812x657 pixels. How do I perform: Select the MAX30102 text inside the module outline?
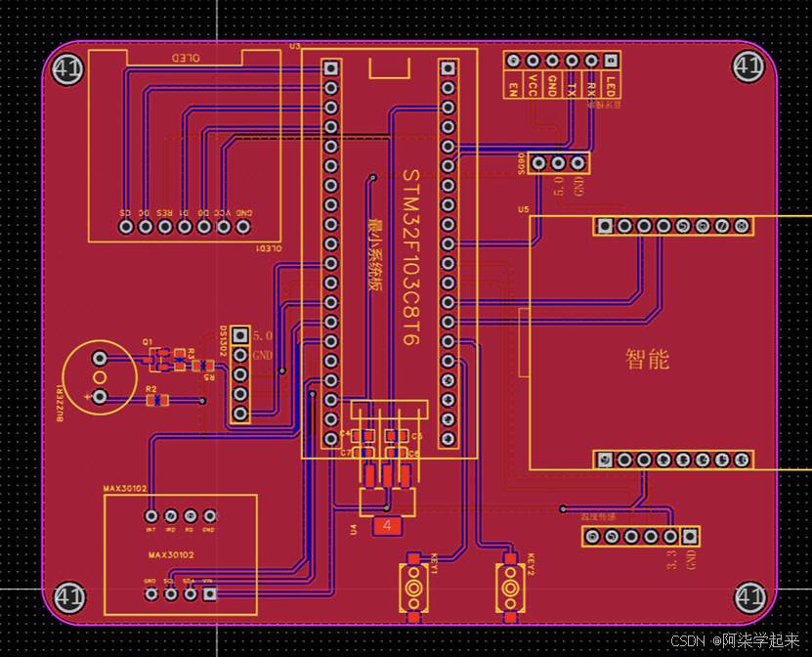click(171, 555)
